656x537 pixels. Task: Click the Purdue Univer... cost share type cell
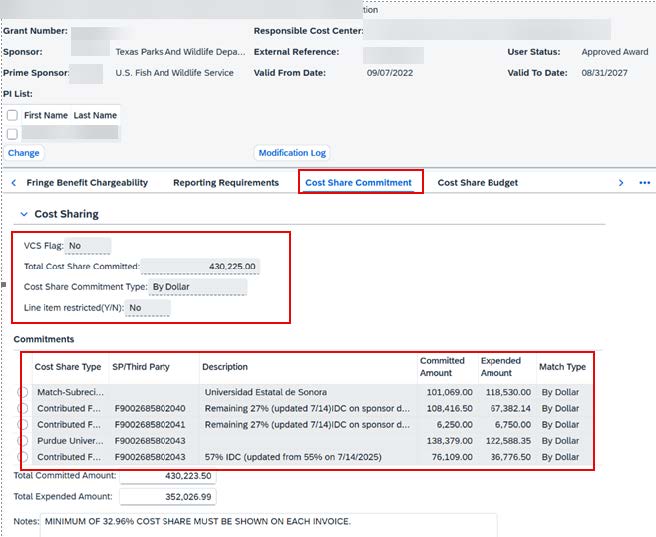70,441
